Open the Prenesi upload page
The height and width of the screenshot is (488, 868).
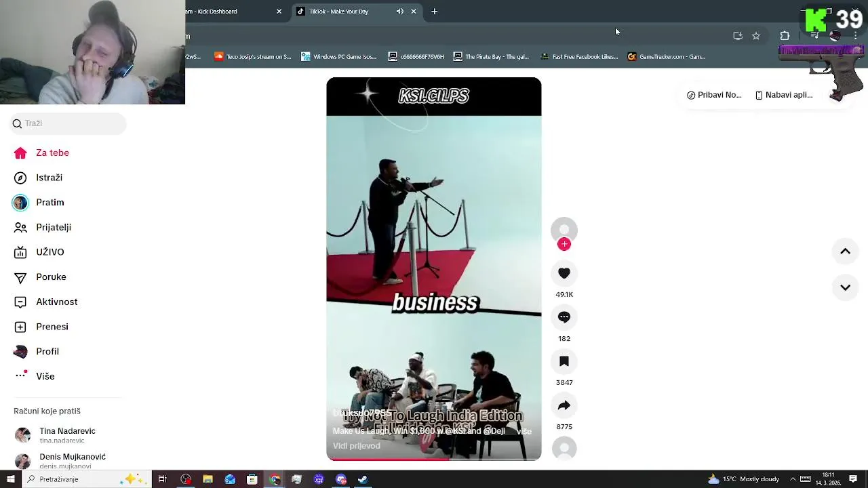click(41, 327)
